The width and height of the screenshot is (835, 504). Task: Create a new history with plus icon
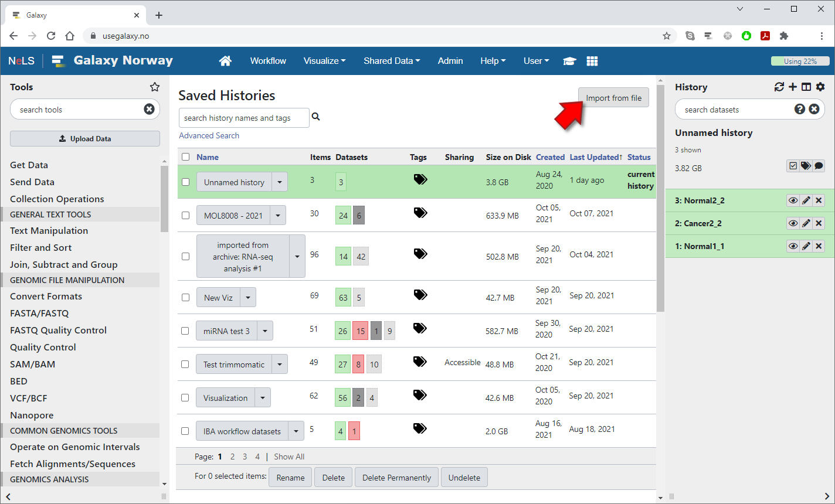793,87
